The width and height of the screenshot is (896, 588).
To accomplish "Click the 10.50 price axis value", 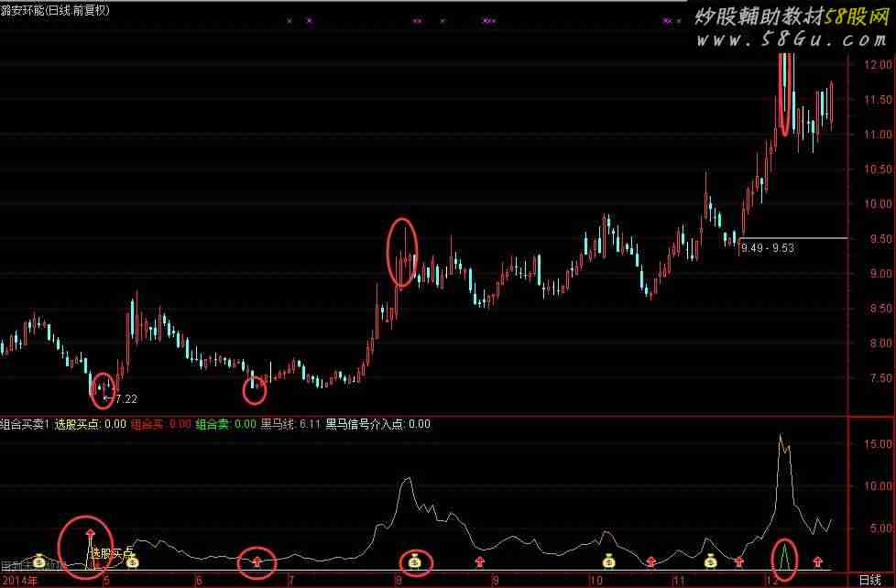I will pyautogui.click(x=878, y=169).
